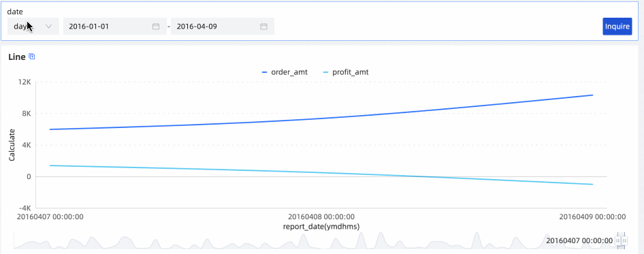Click the left handle of range slider
The height and width of the screenshot is (254, 644).
[617, 240]
